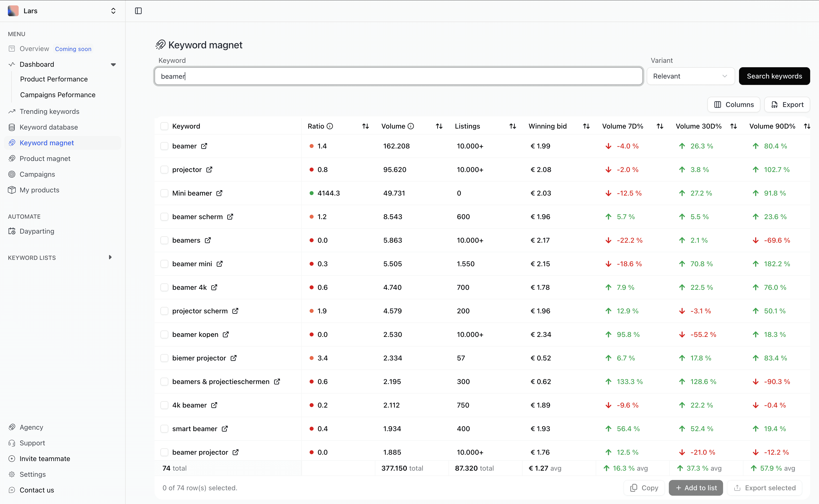Image resolution: width=819 pixels, height=504 pixels.
Task: Sort by the Volume column arrows
Action: [x=439, y=126]
